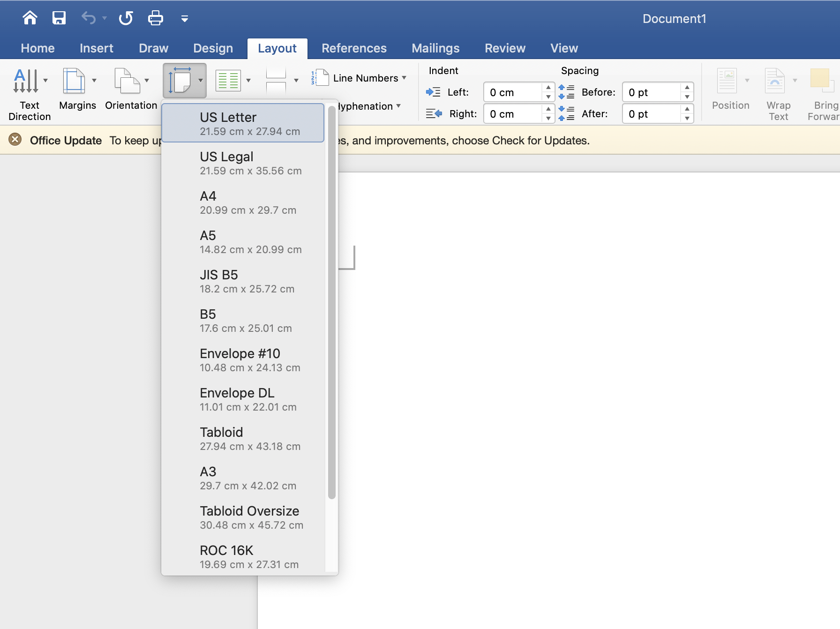Click the Print icon
This screenshot has width=840, height=629.
(x=155, y=18)
